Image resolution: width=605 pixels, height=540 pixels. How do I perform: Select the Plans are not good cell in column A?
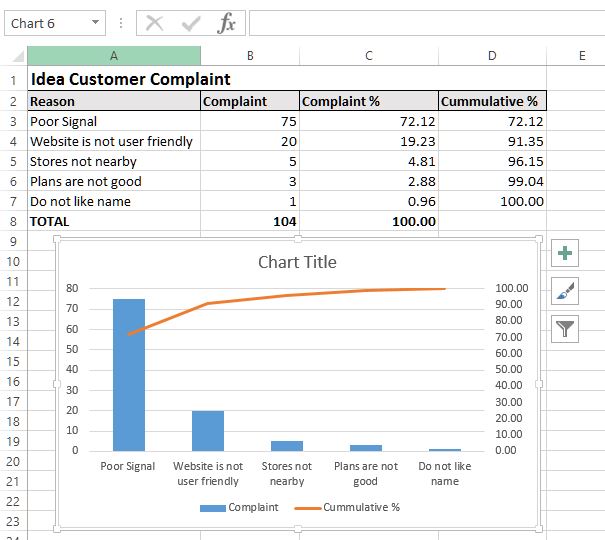[114, 182]
